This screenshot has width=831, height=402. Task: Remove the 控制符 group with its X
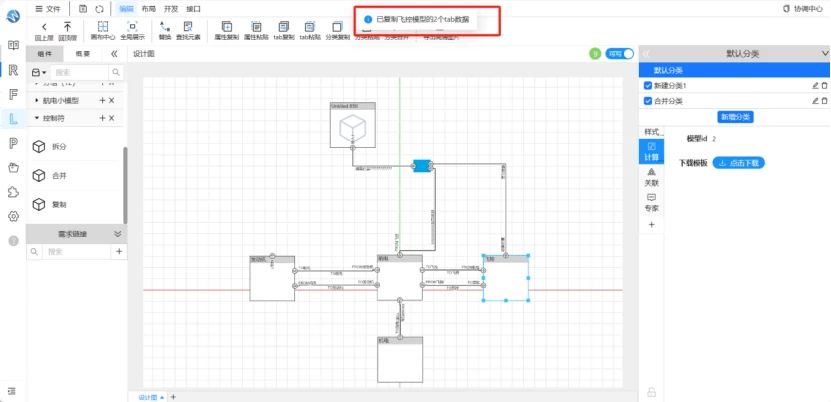pyautogui.click(x=112, y=118)
